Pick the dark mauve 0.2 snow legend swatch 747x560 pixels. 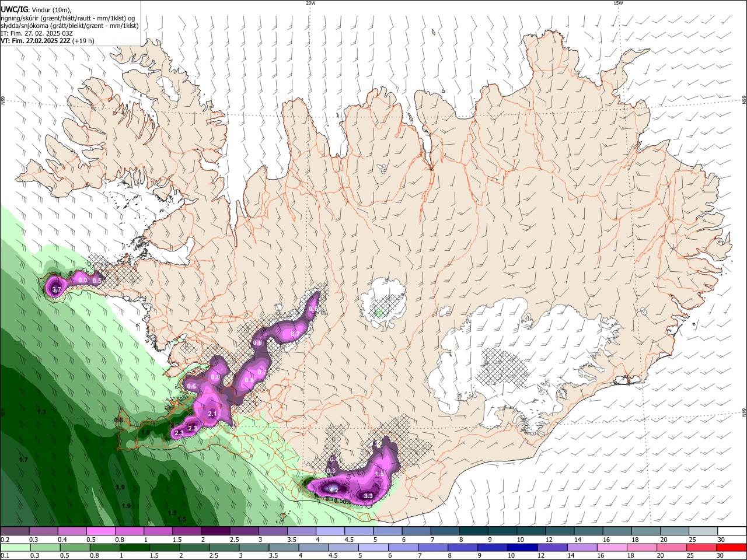tap(15, 531)
